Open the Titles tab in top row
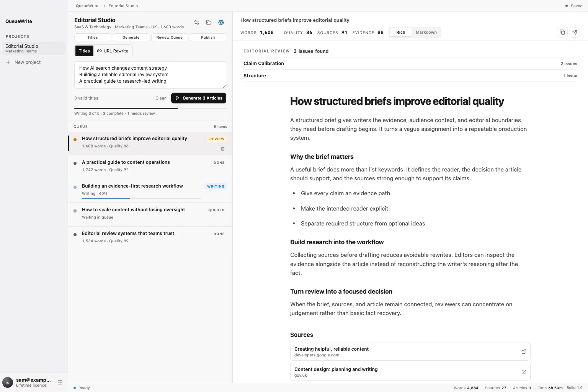Image resolution: width=588 pixels, height=392 pixels. pos(93,38)
